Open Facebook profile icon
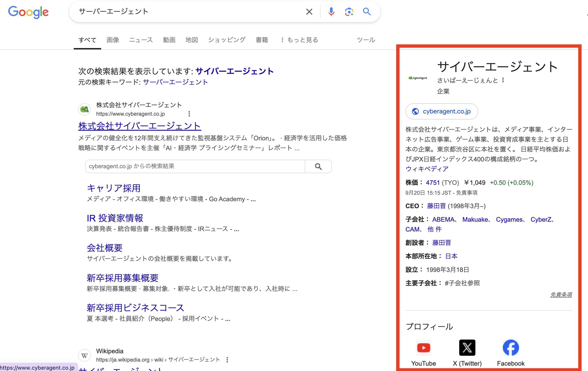 coord(511,348)
